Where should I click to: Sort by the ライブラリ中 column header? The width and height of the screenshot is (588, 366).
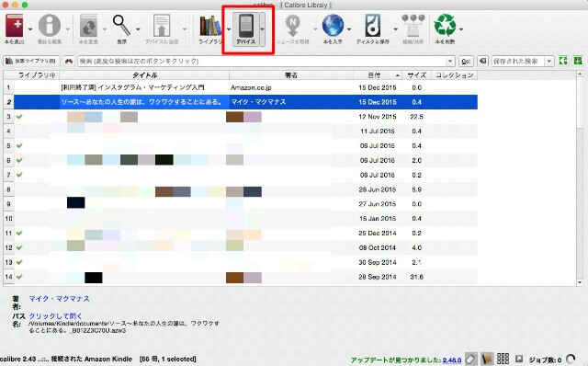coord(37,75)
